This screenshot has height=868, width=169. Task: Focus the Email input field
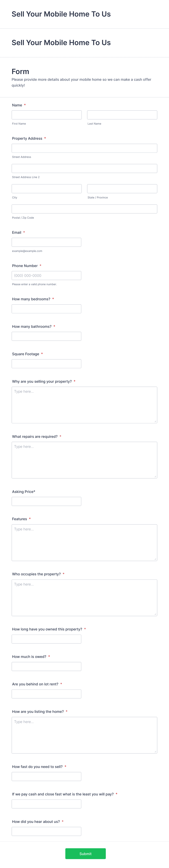tap(47, 242)
